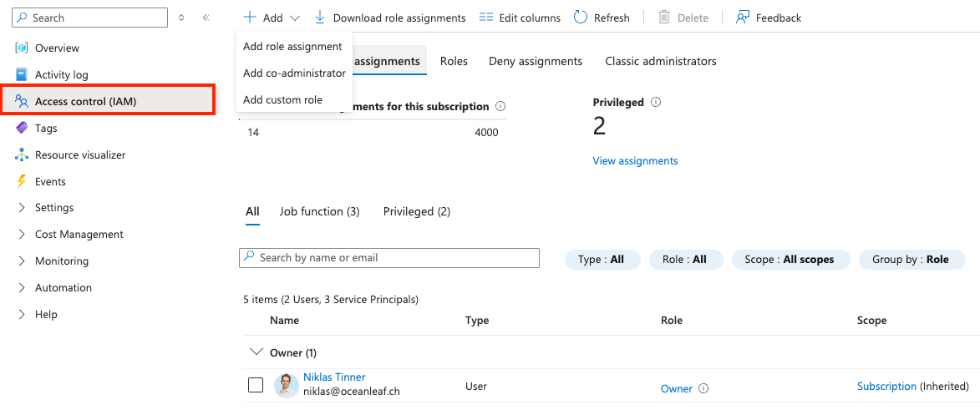Screen dimensions: 980x410
Task: Click the Download role assignments icon
Action: point(320,18)
